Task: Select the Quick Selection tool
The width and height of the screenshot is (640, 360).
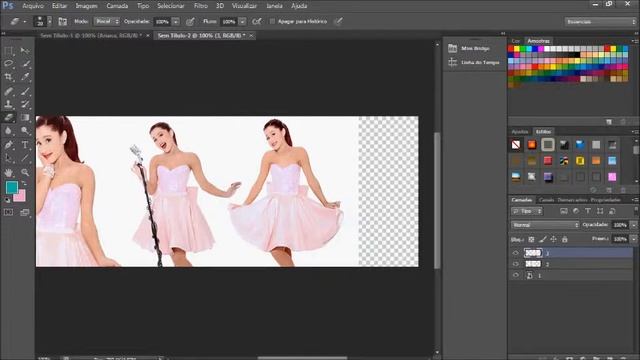Action: point(25,64)
